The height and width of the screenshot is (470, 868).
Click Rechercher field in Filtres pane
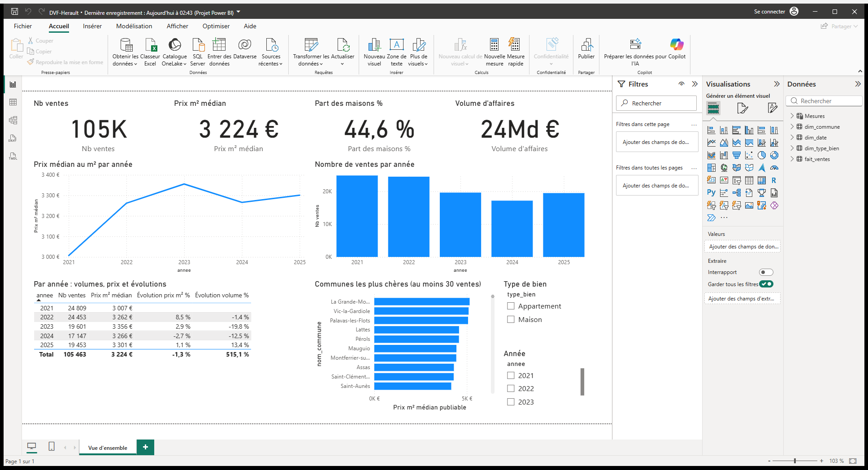pos(656,103)
